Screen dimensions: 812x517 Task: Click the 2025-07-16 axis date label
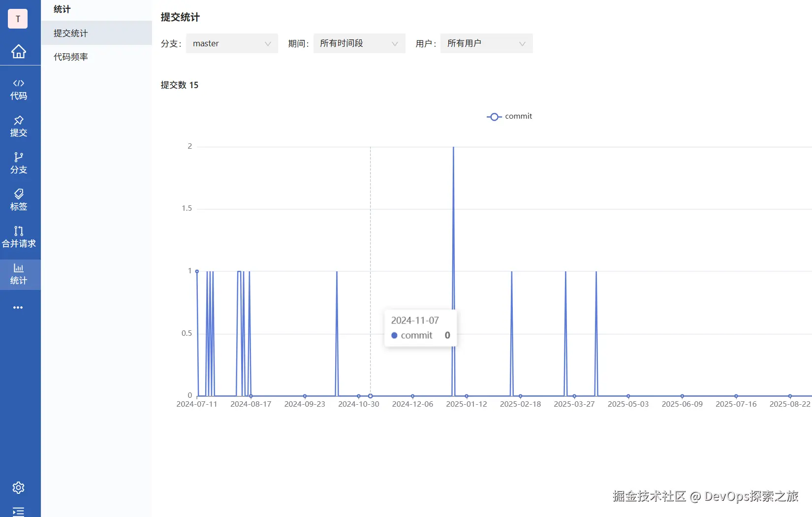736,404
